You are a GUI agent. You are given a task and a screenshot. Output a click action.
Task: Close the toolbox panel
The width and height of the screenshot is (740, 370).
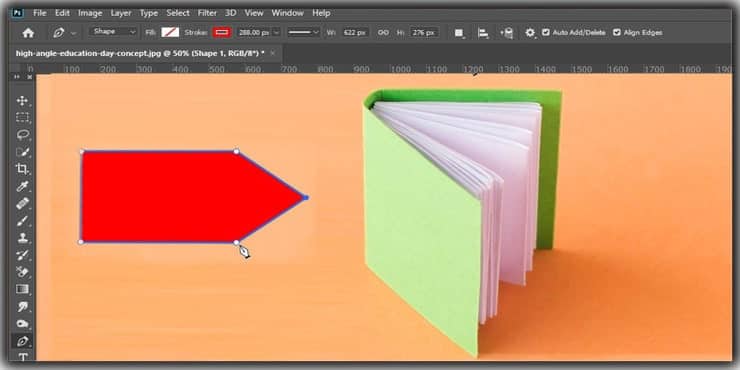[x=29, y=76]
